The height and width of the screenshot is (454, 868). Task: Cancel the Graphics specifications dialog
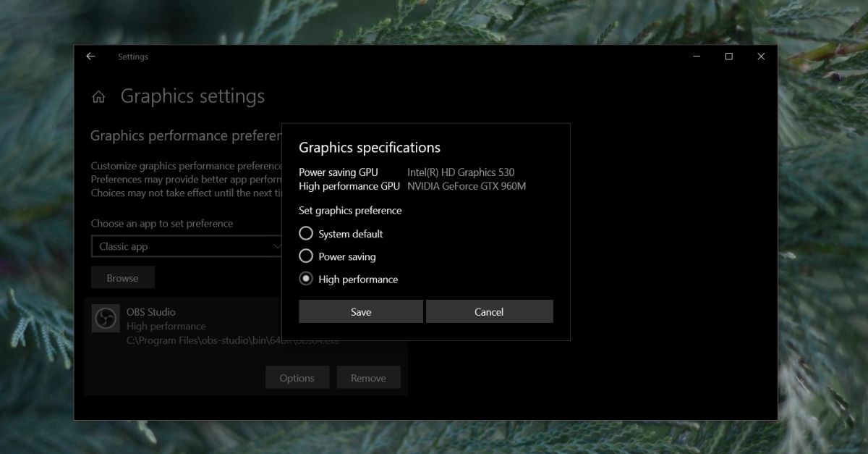[489, 311]
